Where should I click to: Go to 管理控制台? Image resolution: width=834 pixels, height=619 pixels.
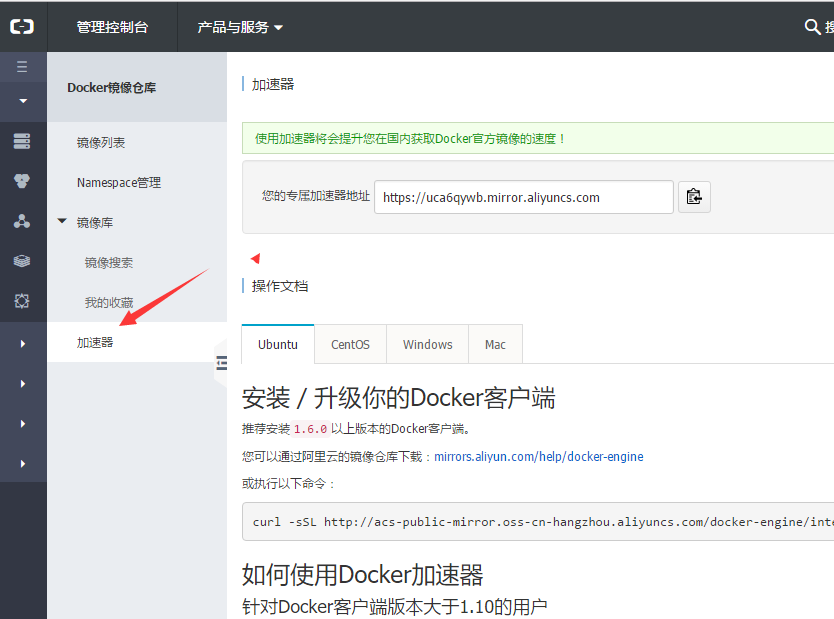pos(112,27)
